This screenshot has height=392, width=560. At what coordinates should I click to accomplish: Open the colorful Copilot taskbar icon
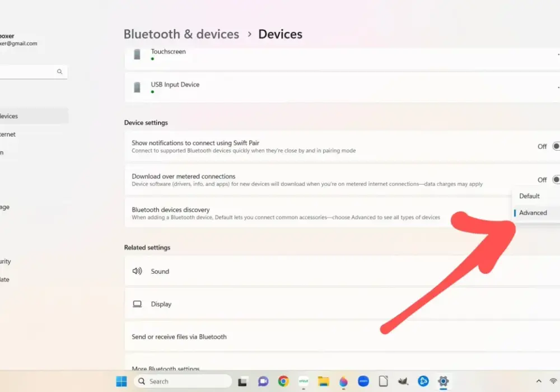[x=343, y=382]
